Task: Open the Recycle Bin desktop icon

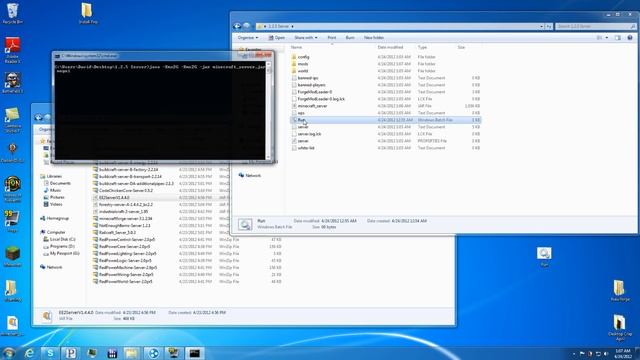Action: click(12, 13)
